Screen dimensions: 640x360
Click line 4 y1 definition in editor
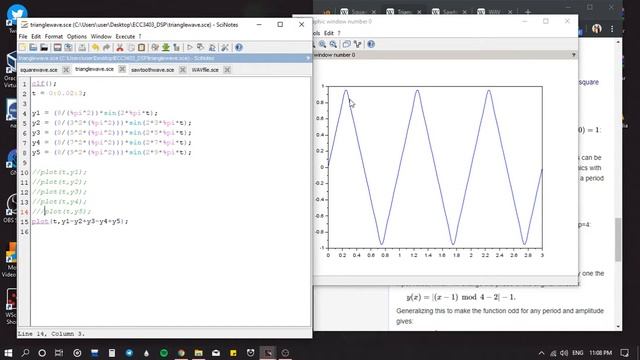(95, 113)
